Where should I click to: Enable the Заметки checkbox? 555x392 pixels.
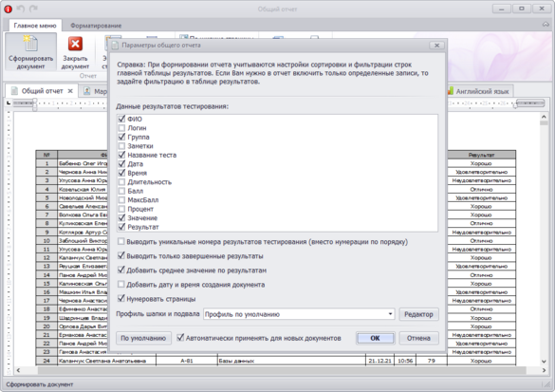121,146
